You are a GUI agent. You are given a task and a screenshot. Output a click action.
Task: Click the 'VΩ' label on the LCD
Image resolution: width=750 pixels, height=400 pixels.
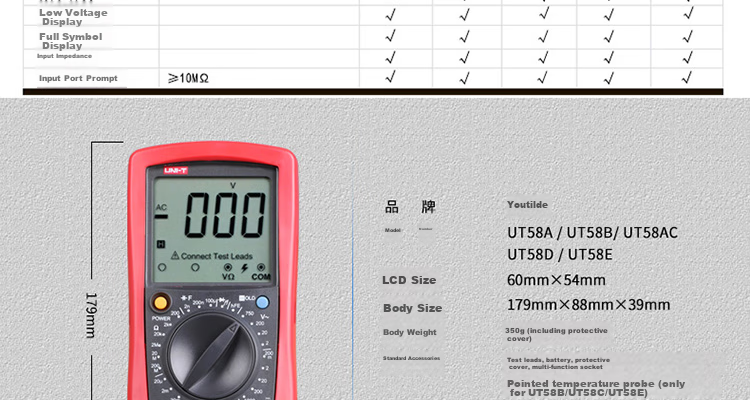point(228,277)
